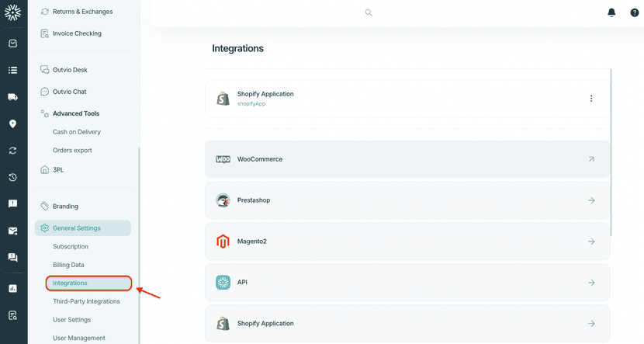Click the help question mark icon
Image resolution: width=644 pixels, height=344 pixels.
[x=634, y=12]
